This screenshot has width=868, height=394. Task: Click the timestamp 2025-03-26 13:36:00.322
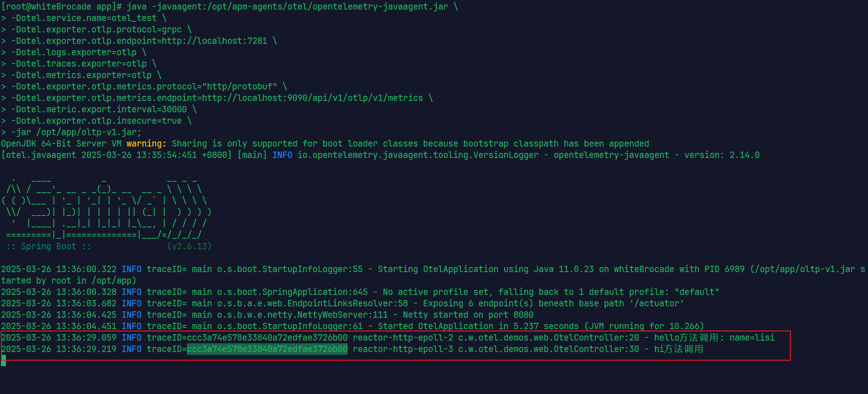tap(59, 269)
